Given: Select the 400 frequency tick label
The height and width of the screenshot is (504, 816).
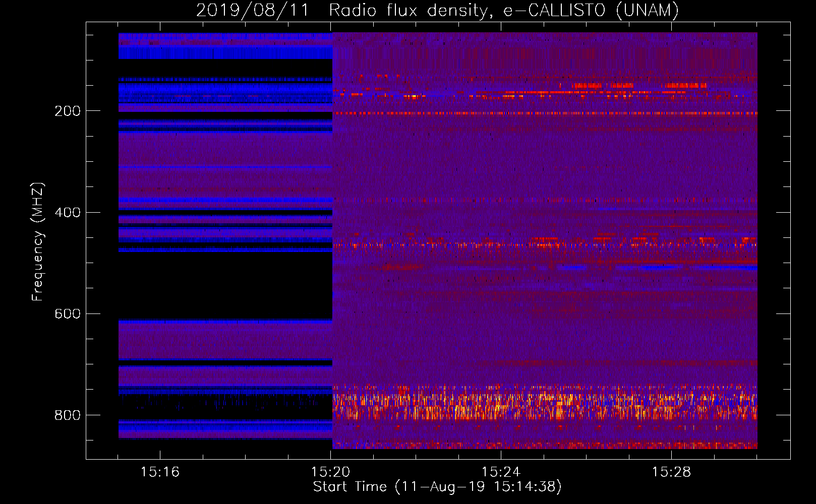Looking at the screenshot, I should click(x=68, y=212).
